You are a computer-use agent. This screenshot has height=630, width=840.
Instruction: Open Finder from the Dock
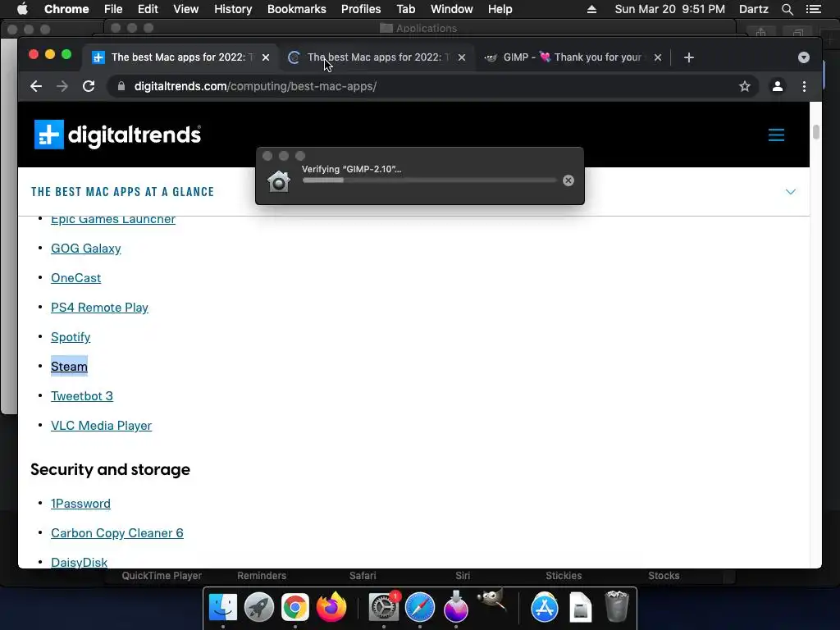[223, 607]
